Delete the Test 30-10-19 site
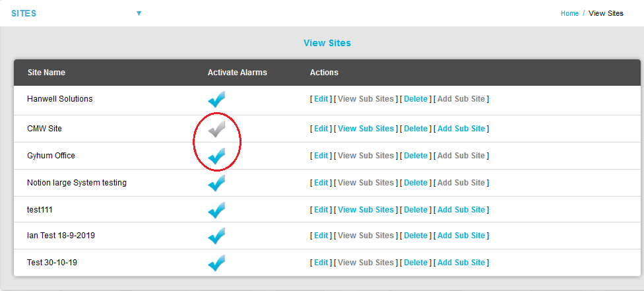This screenshot has height=291, width=644. [416, 263]
